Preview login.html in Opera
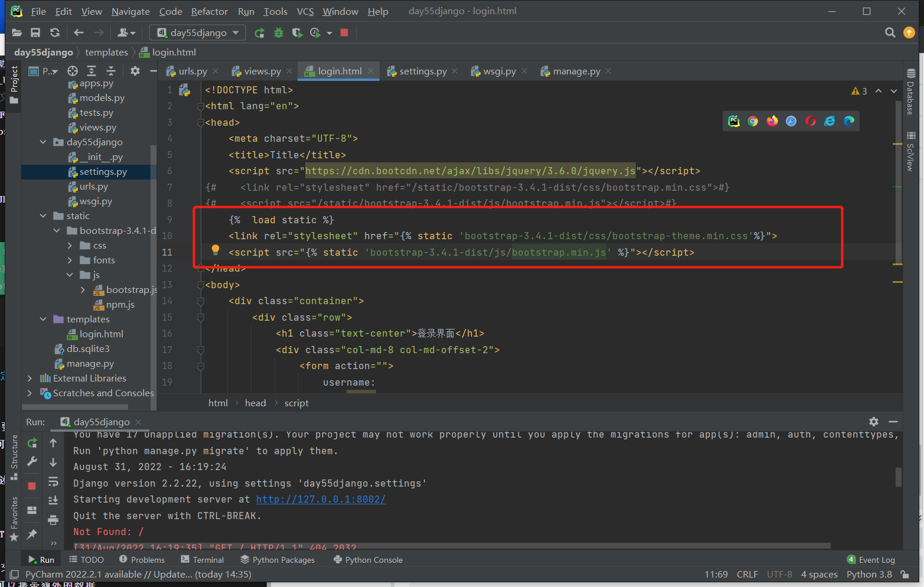The height and width of the screenshot is (587, 924). click(811, 121)
